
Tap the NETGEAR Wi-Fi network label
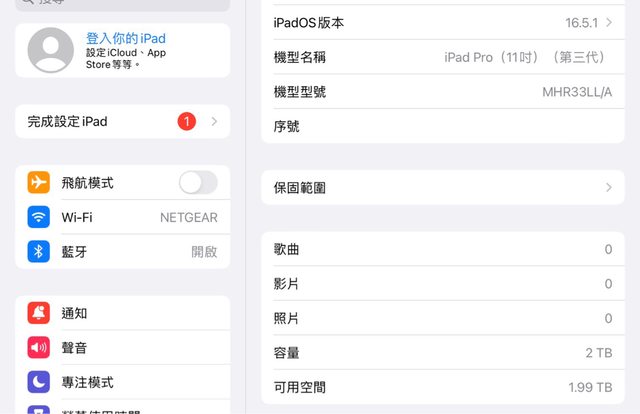coord(188,217)
